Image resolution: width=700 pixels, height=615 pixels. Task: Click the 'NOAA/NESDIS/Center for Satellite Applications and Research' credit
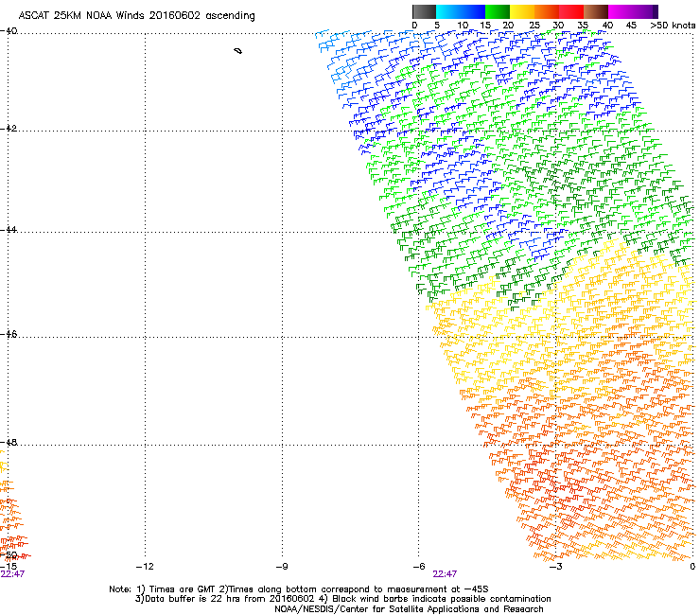(x=409, y=609)
